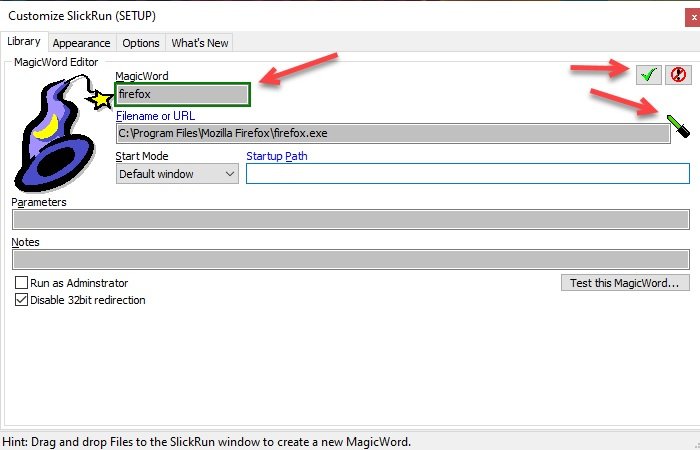
Task: Focus the MagicWord field containing firefox
Action: pos(183,94)
